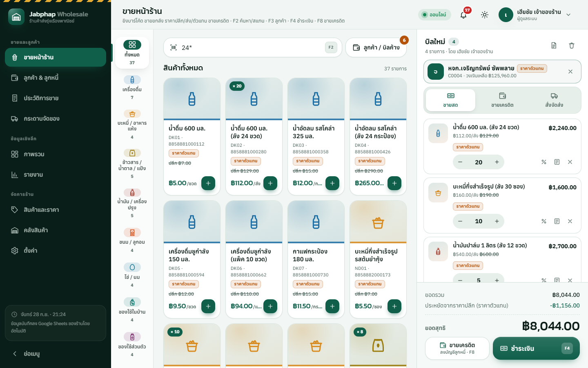Viewport: 588px width, 368px height.
Task: Add a note to the บะหมี่กึ่งสำเร็จรูป line item
Action: pos(557,221)
